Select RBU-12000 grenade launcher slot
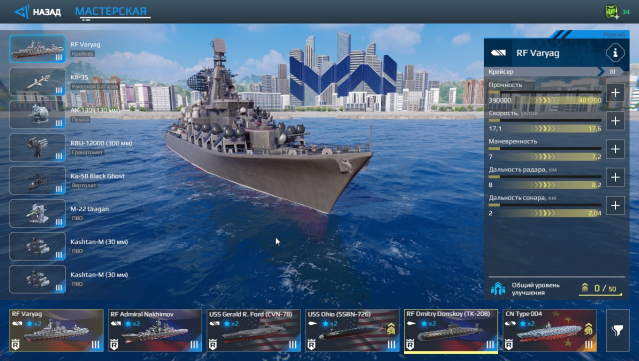 37,147
